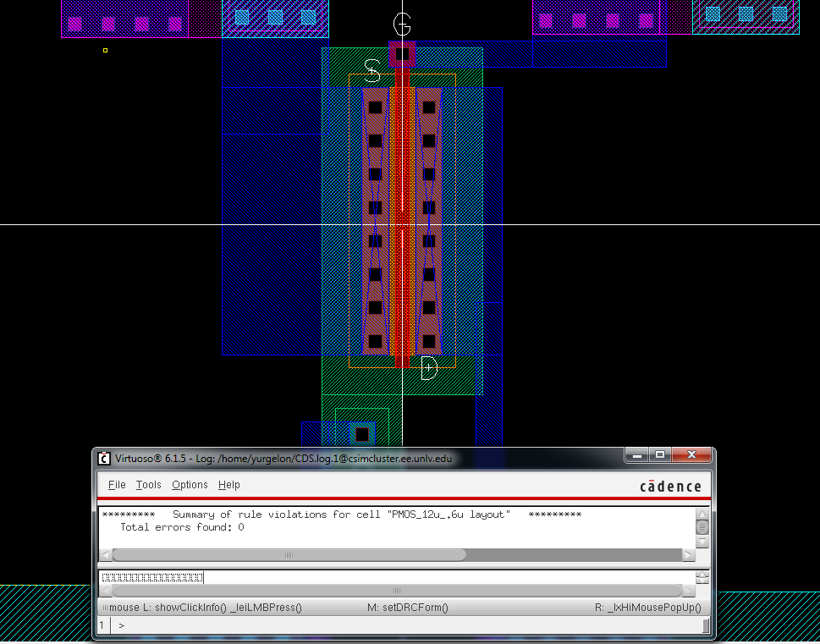This screenshot has height=644, width=820.
Task: Open the Options menu in the log window
Action: click(190, 485)
